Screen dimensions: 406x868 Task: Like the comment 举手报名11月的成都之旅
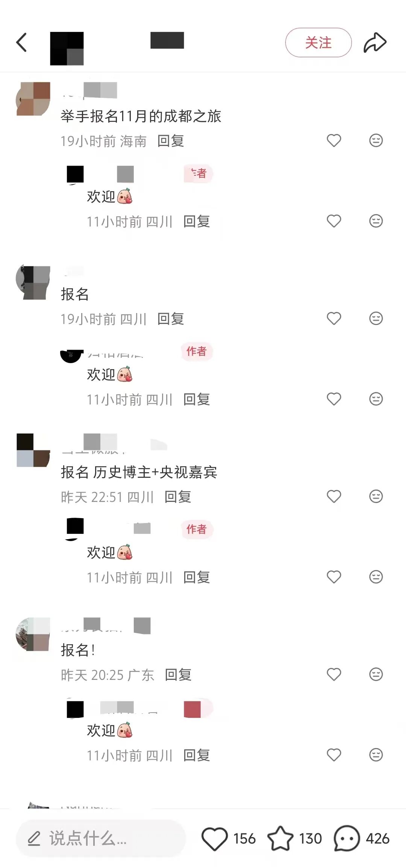pyautogui.click(x=334, y=141)
